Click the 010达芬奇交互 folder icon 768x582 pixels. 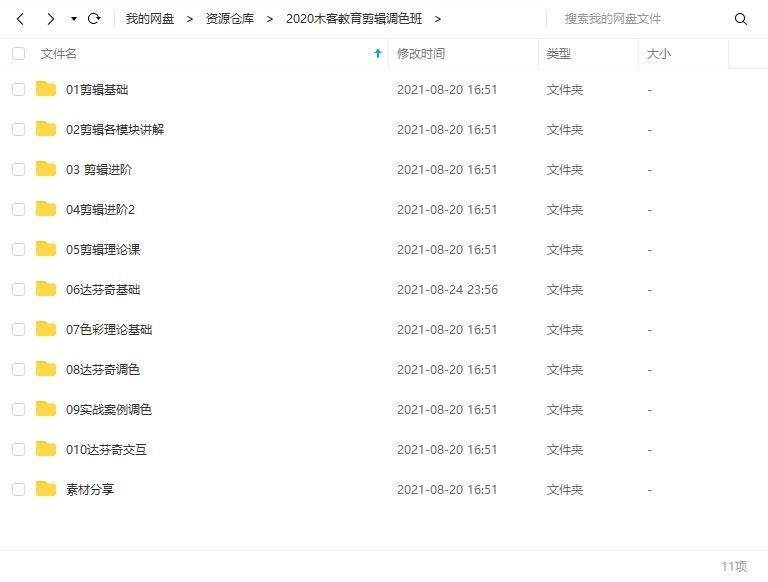(46, 449)
